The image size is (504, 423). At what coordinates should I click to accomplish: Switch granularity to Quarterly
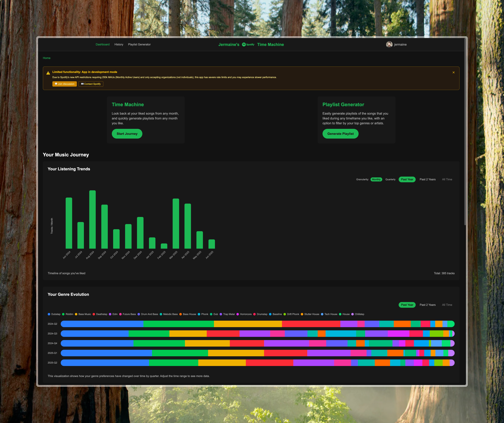[x=390, y=179]
